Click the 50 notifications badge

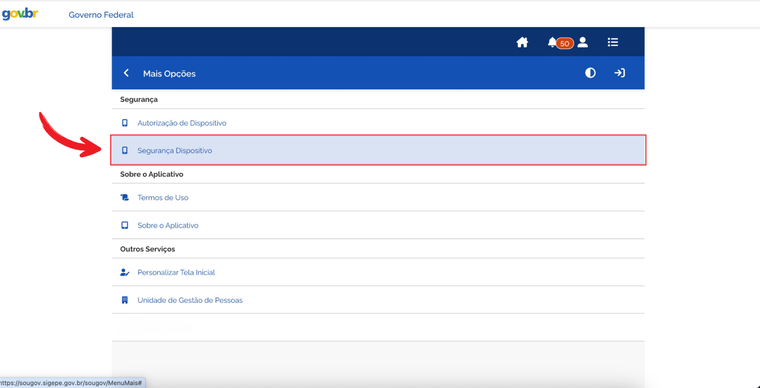click(x=565, y=44)
